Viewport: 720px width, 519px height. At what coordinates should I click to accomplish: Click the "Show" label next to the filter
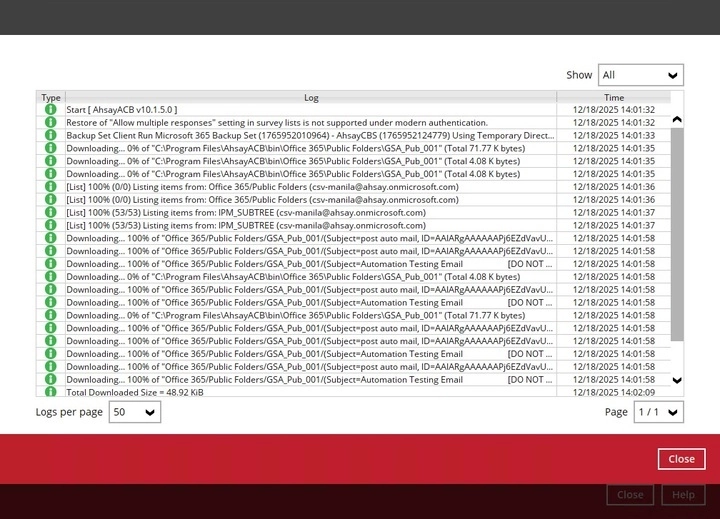pos(579,75)
